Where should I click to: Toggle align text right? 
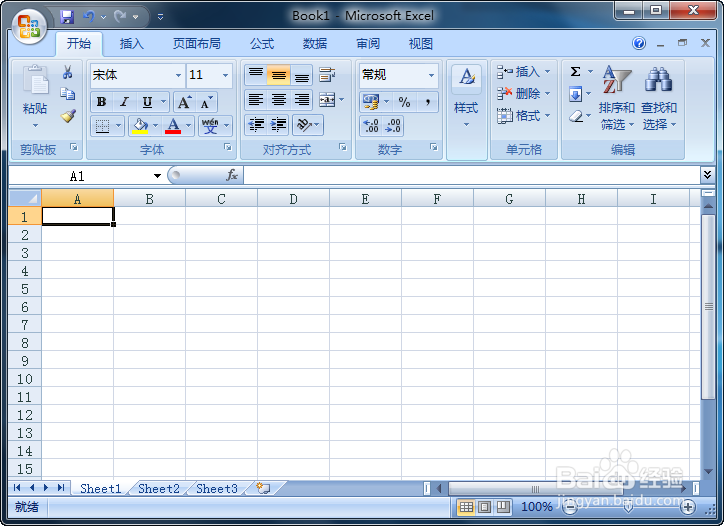302,99
